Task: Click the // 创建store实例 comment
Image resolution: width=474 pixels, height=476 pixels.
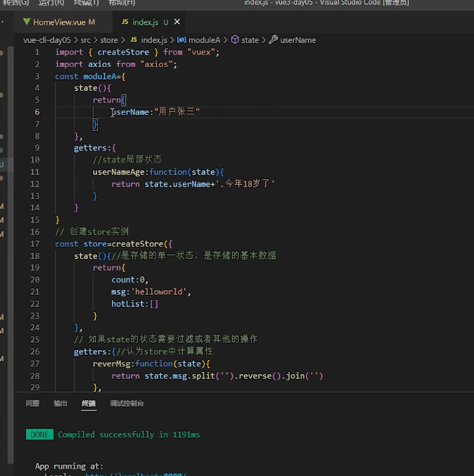Action: tap(92, 232)
